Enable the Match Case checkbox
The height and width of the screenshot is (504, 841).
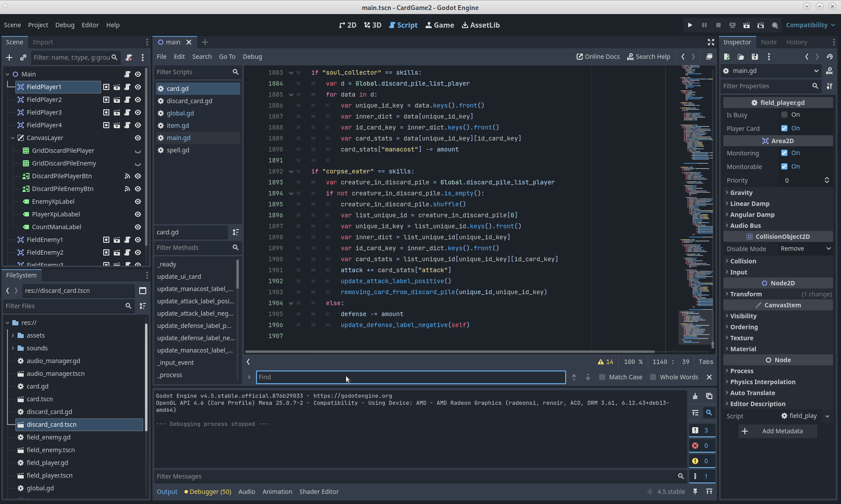click(x=603, y=377)
